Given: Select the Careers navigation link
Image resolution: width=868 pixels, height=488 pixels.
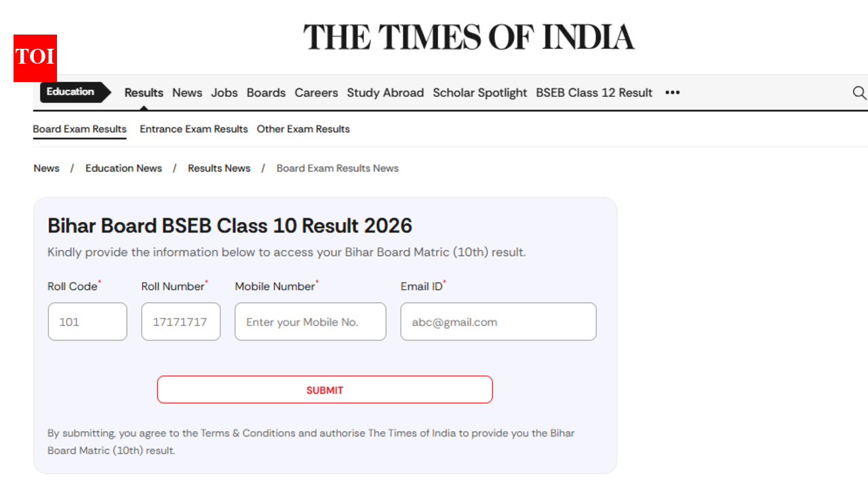Looking at the screenshot, I should [x=316, y=93].
